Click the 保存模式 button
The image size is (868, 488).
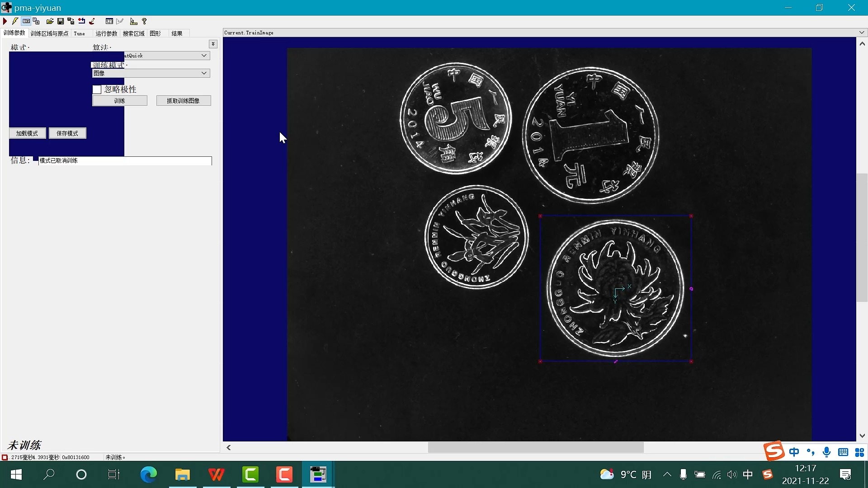(x=67, y=133)
